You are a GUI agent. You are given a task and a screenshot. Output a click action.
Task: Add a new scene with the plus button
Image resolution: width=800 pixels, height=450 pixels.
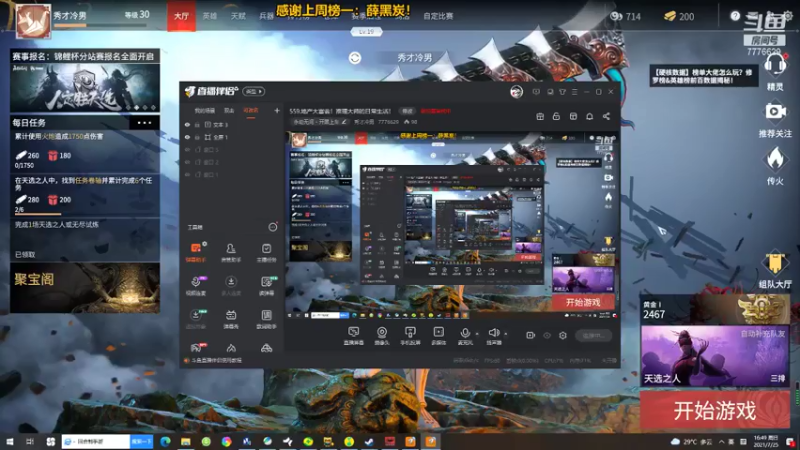pyautogui.click(x=277, y=110)
